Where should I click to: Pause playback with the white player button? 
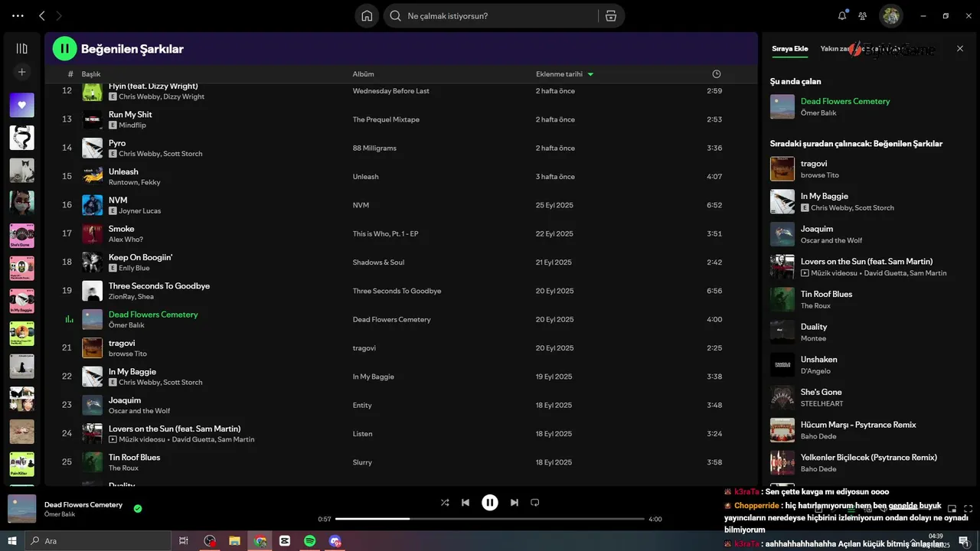490,503
